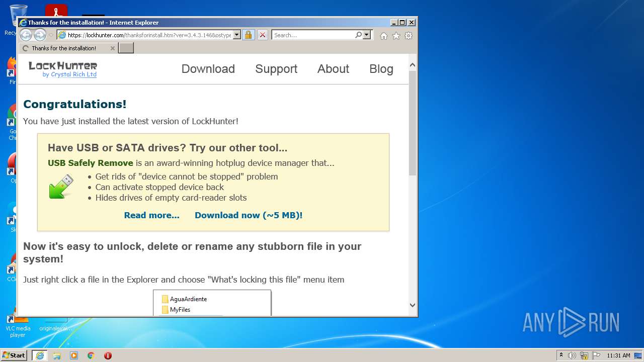
Task: Launch Chrome from the taskbar
Action: coord(91,355)
